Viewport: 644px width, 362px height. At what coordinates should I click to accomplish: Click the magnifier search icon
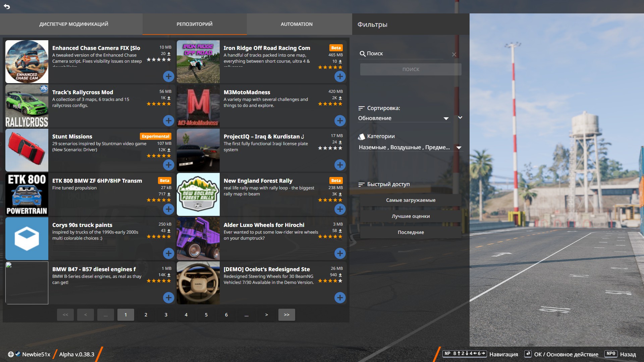pos(362,54)
